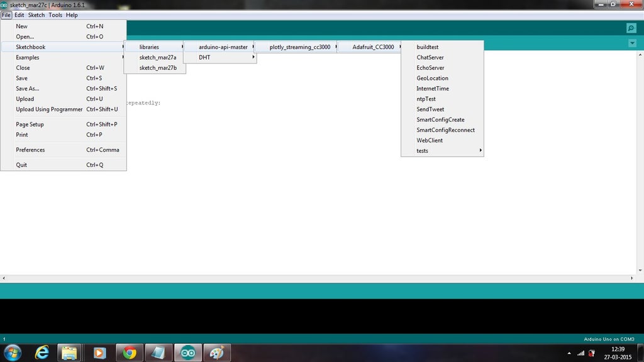The height and width of the screenshot is (362, 644).
Task: Open Preferences
Action: tap(64, 150)
